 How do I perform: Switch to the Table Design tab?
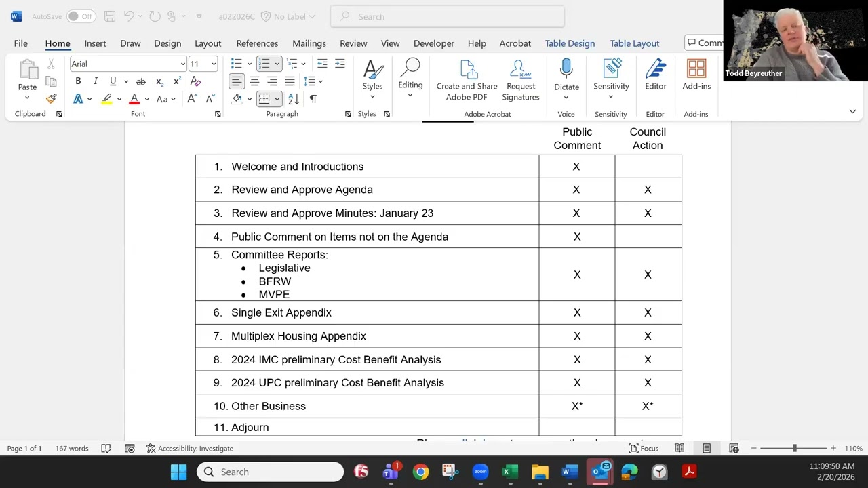570,43
